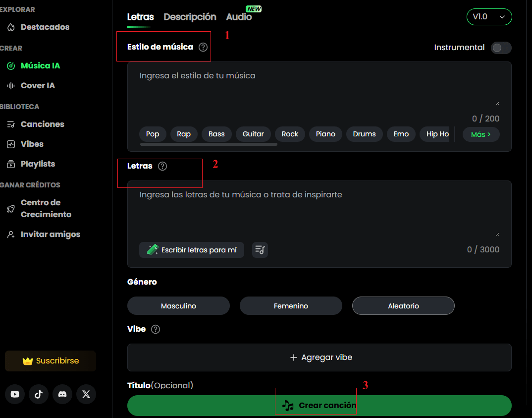Open the Cover IA tool
Image resolution: width=532 pixels, height=418 pixels.
[x=37, y=85]
